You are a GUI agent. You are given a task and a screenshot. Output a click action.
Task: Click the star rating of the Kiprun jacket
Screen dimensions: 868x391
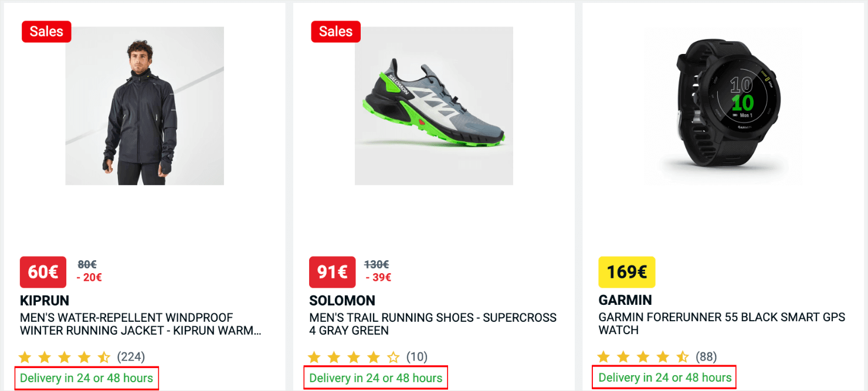(x=64, y=357)
